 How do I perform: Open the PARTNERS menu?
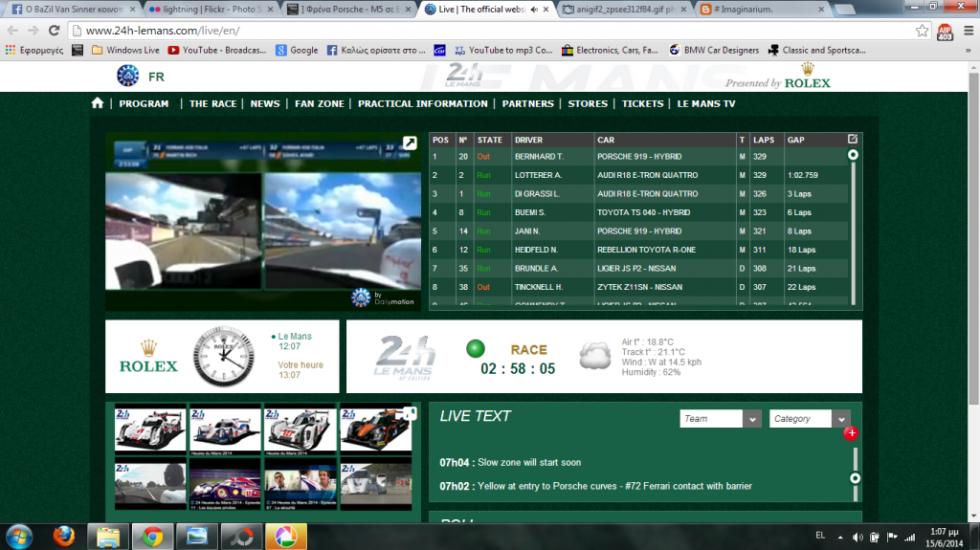click(x=527, y=103)
